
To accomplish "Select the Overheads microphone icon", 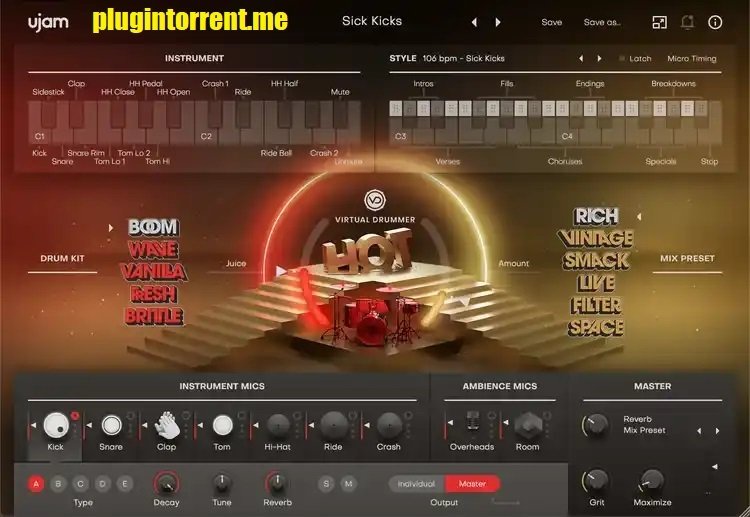I will [x=472, y=423].
